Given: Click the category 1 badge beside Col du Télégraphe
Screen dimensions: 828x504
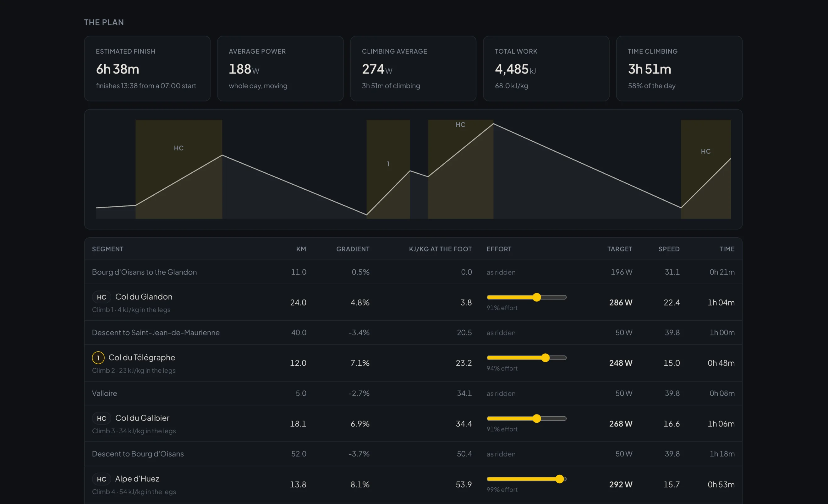Looking at the screenshot, I should point(98,358).
